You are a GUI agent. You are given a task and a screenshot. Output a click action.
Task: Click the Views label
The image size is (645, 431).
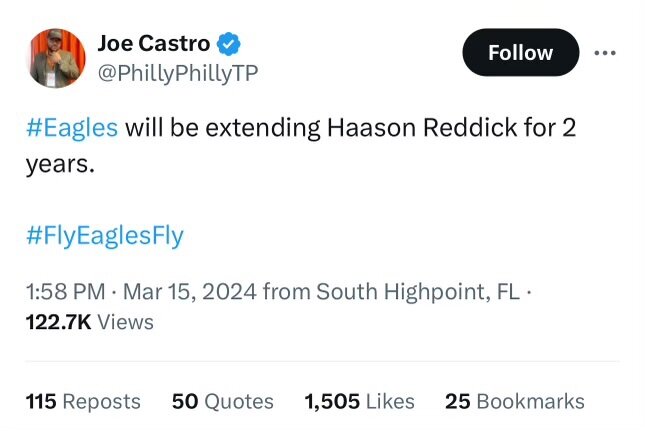126,321
